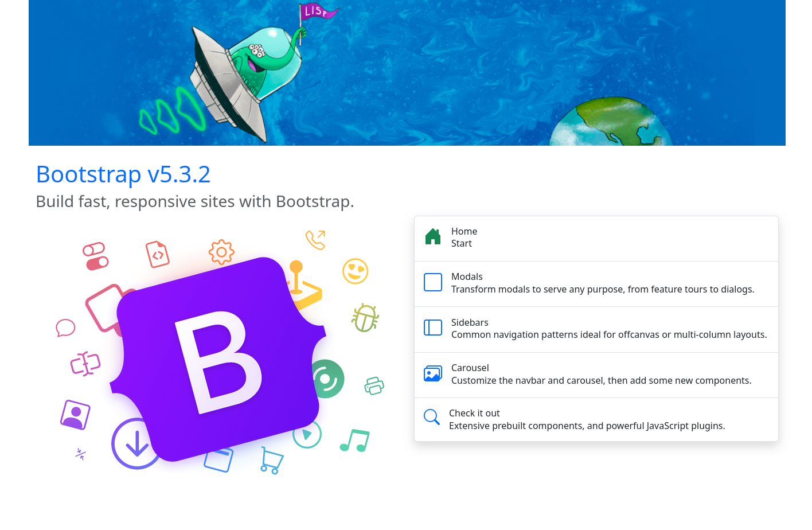Click the layout sidebar icon beside Sidebars

click(x=433, y=328)
